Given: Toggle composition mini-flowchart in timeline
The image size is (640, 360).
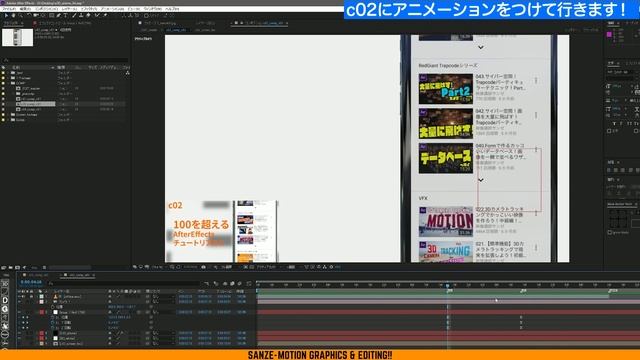Looking at the screenshot, I should [207, 283].
